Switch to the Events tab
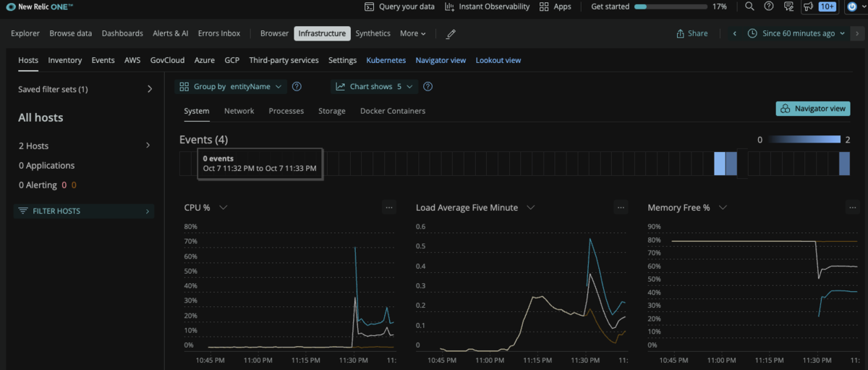This screenshot has height=370, width=868. [x=103, y=60]
